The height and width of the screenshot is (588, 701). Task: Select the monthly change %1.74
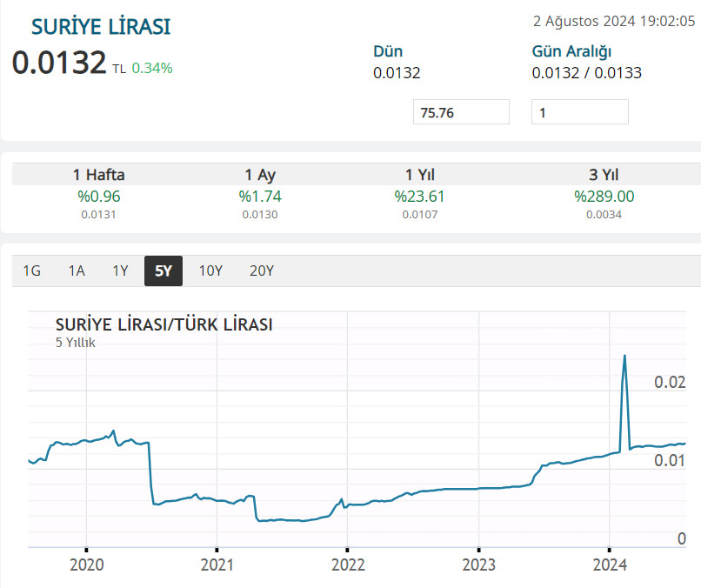pos(260,197)
